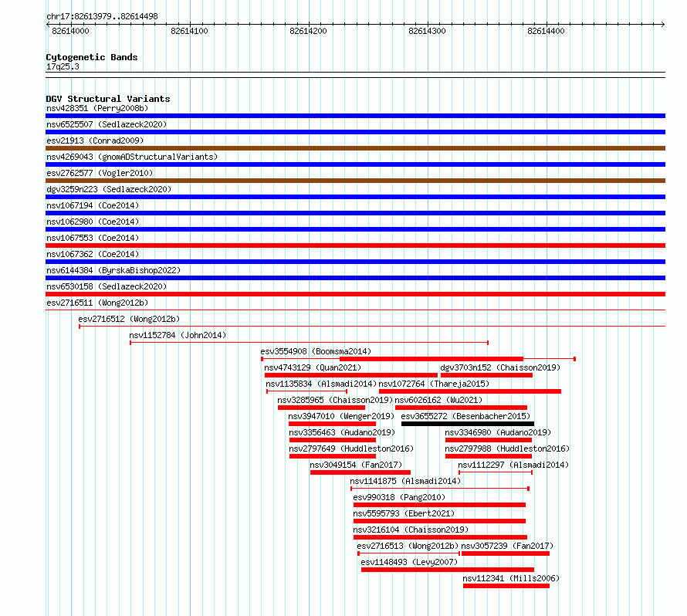Click the 82614000 ruler position label
The width and height of the screenshot is (687, 616).
[70, 31]
